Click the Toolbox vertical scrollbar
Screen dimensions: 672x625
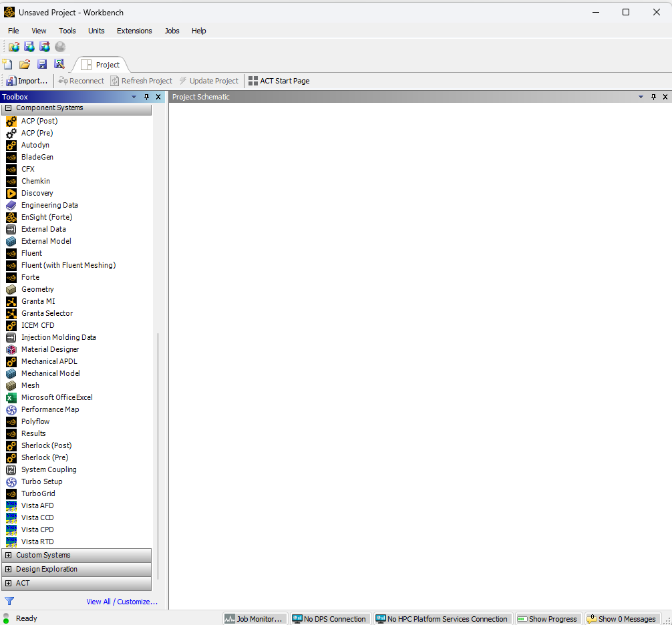[x=158, y=454]
